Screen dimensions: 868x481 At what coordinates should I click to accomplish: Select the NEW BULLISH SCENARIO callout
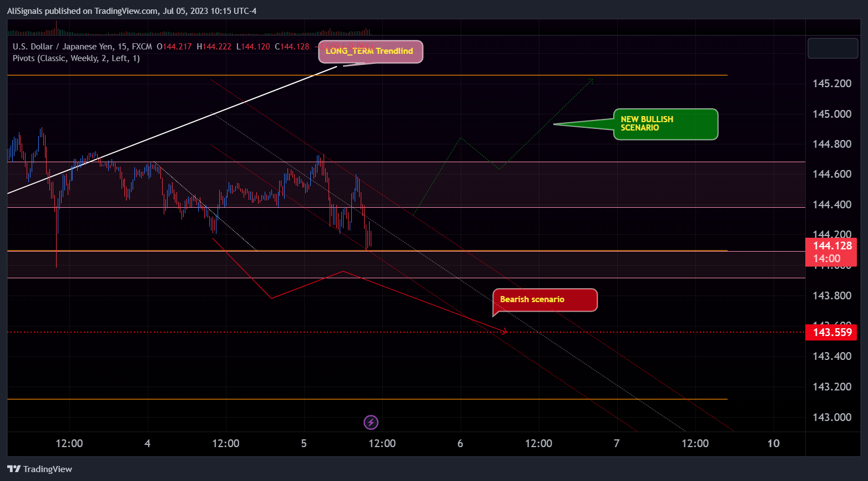tap(665, 124)
